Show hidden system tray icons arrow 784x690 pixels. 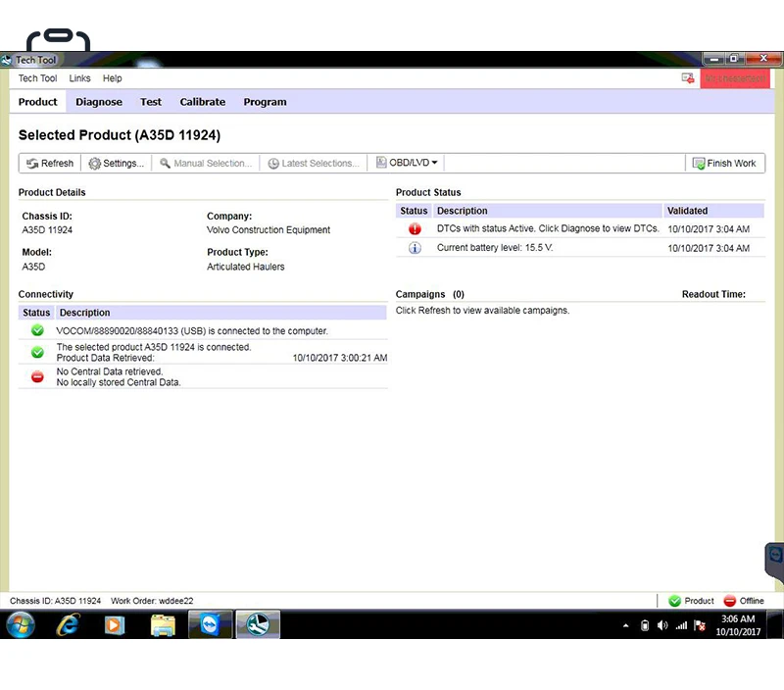pyautogui.click(x=625, y=625)
